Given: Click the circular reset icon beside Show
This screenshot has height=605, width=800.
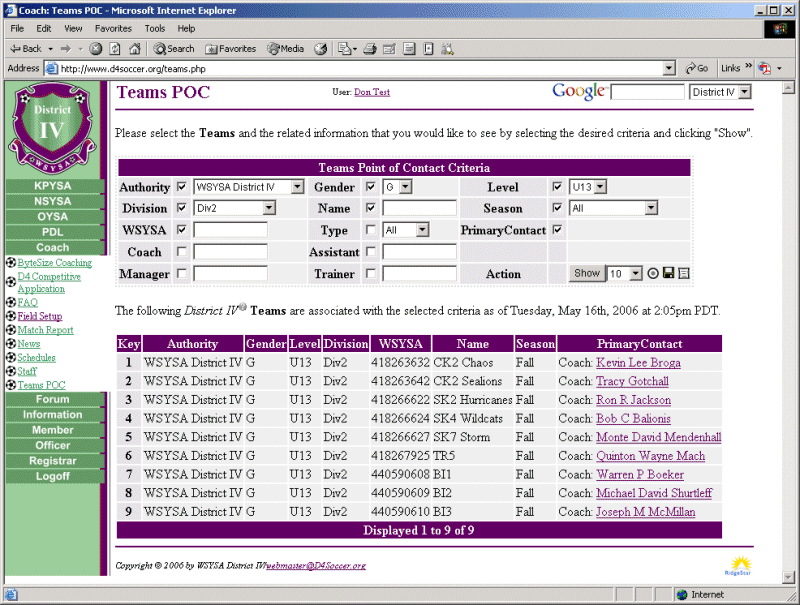Looking at the screenshot, I should pos(653,273).
